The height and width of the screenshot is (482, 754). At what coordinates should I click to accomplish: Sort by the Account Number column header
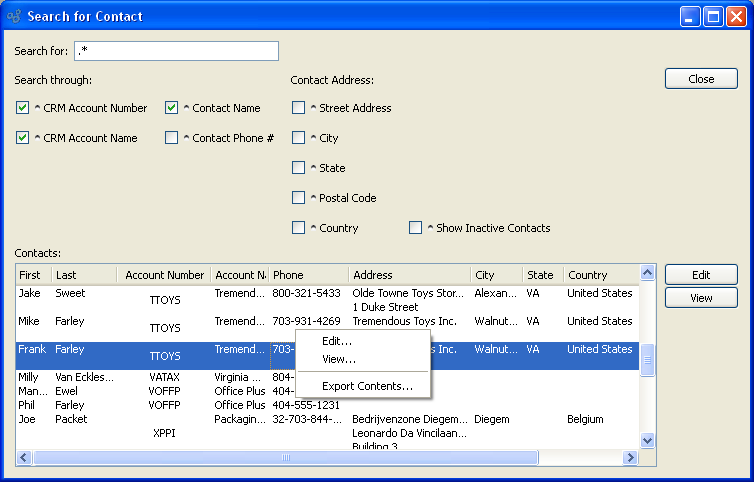(164, 275)
